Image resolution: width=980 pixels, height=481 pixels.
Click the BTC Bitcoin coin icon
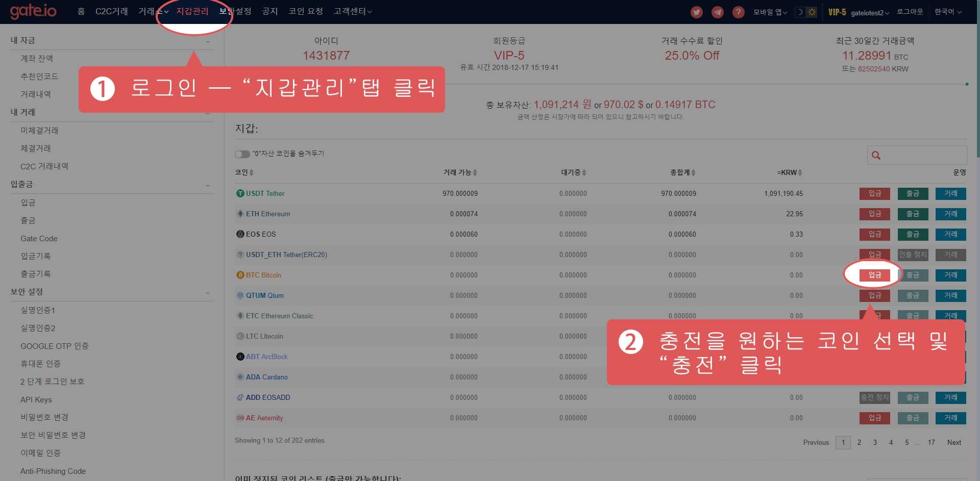[240, 275]
